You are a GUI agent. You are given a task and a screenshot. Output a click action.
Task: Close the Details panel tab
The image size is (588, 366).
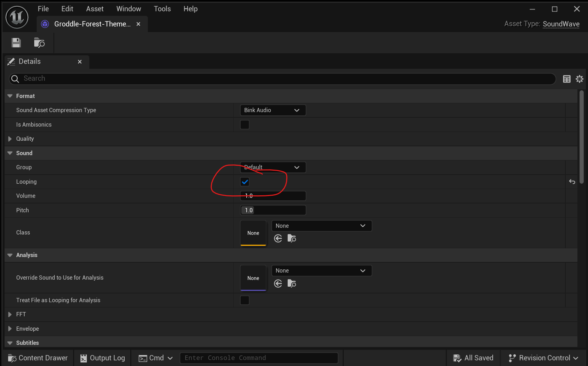80,62
